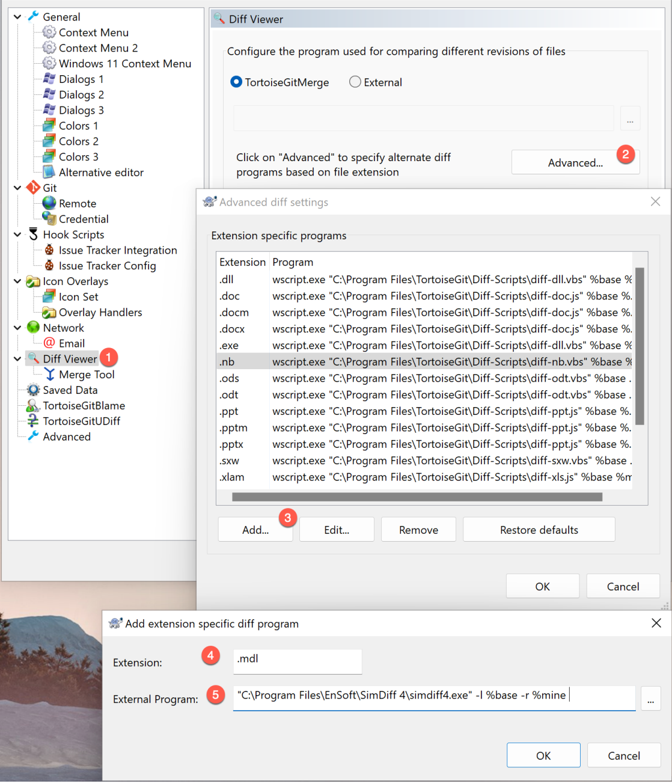Click horizontal scrollbar of extension list
This screenshot has height=784, width=672.
point(417,497)
